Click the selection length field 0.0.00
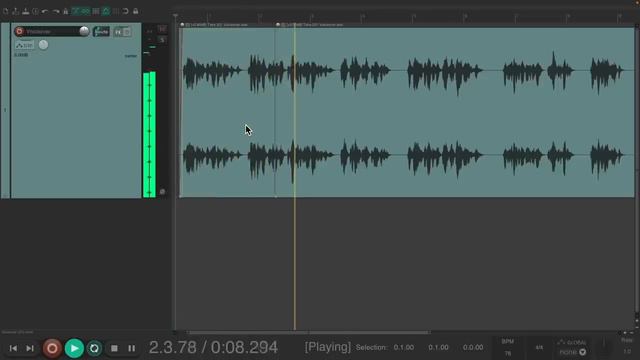Screen dimensions: 640x360 tap(473, 347)
